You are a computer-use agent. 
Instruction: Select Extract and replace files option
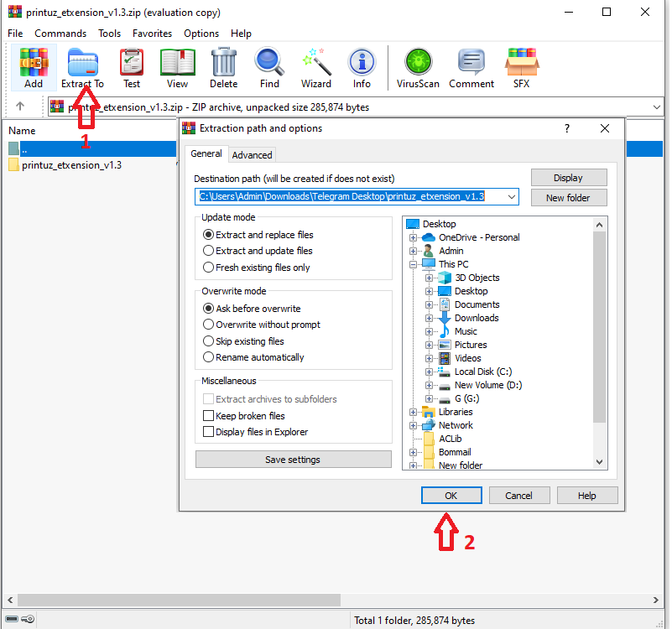click(208, 235)
